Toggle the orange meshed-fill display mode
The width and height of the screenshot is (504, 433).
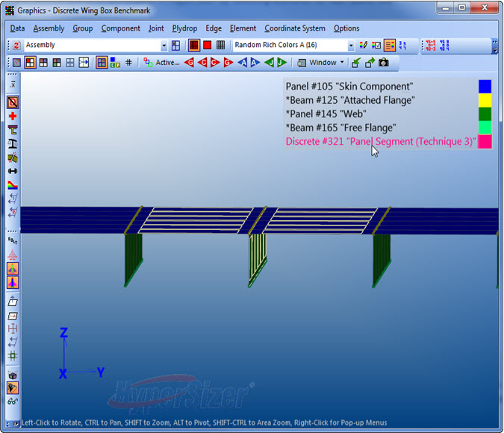(194, 46)
